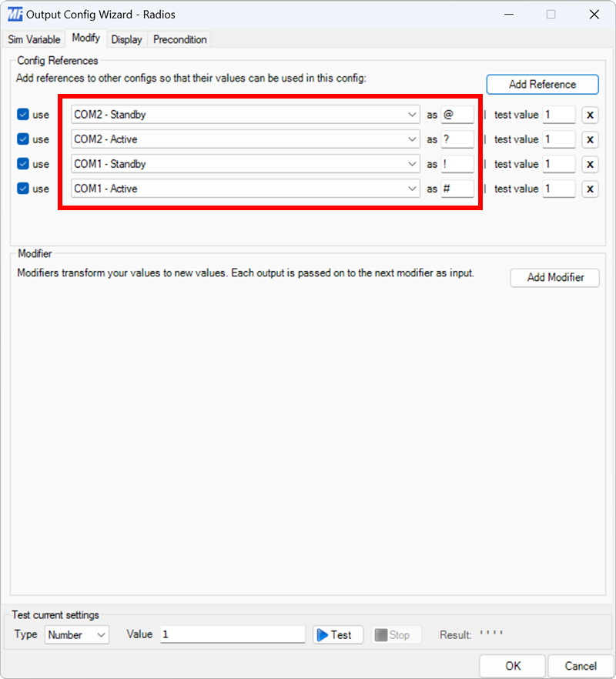Screen dimensions: 616x679
Task: Open the Precondition tab
Action: pos(179,38)
